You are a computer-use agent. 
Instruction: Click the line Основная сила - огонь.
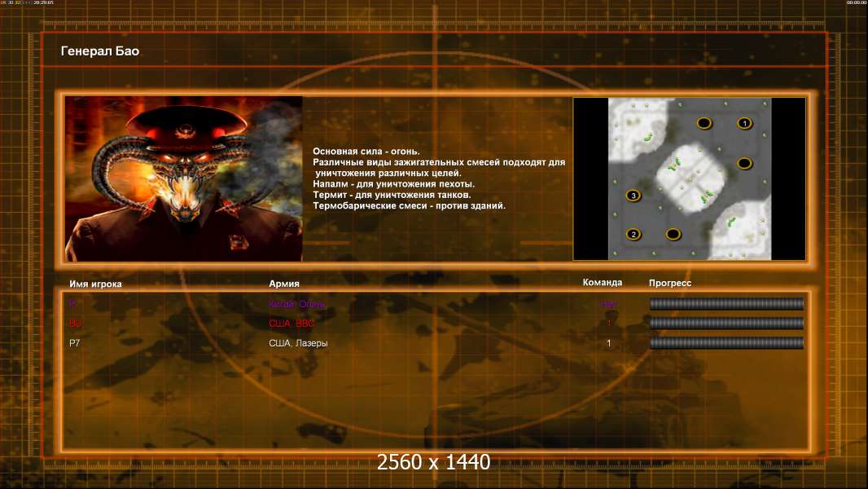tap(366, 152)
